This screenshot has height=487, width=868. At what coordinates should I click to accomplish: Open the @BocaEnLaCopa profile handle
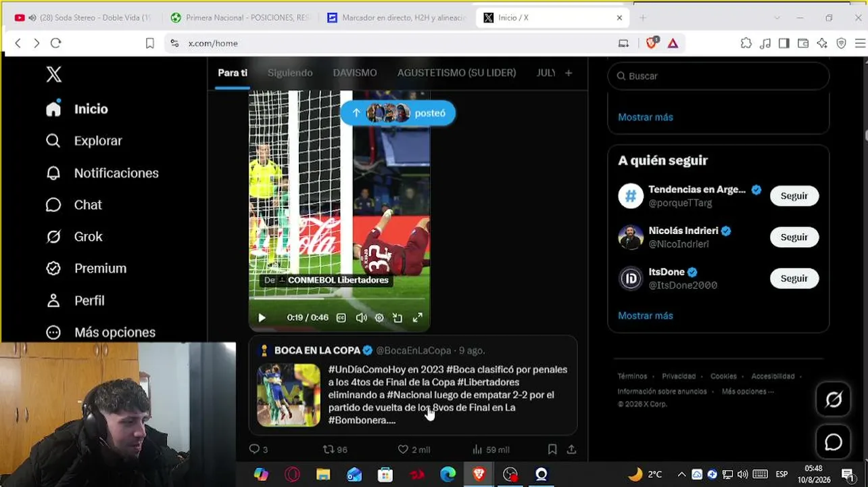[x=413, y=350]
